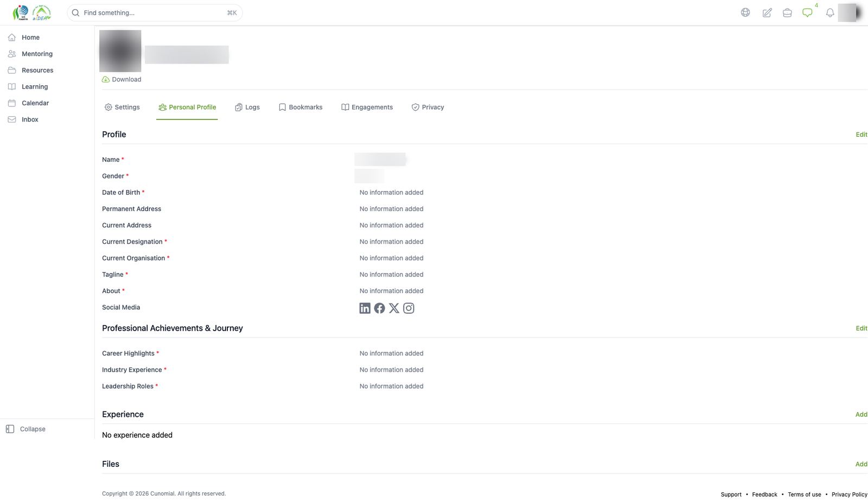Click the 'Current Organisation' field label
The width and height of the screenshot is (868, 501).
point(133,258)
